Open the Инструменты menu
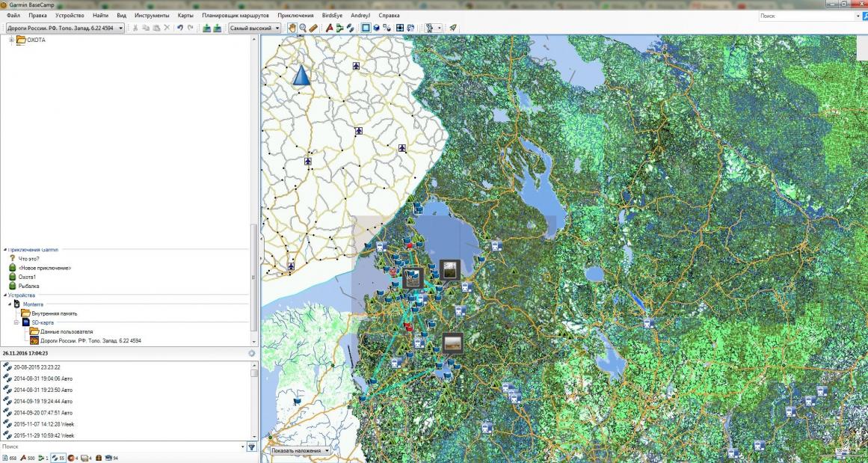Image resolution: width=868 pixels, height=463 pixels. tap(152, 15)
